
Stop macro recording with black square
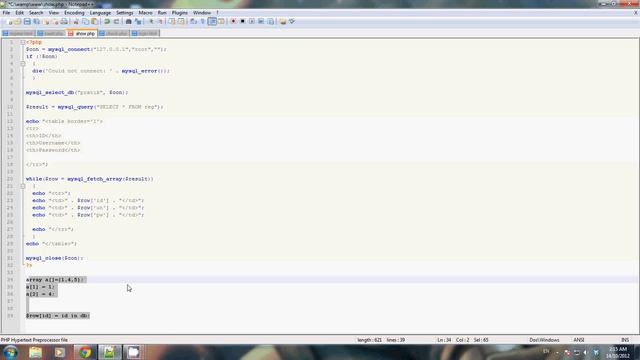click(242, 21)
